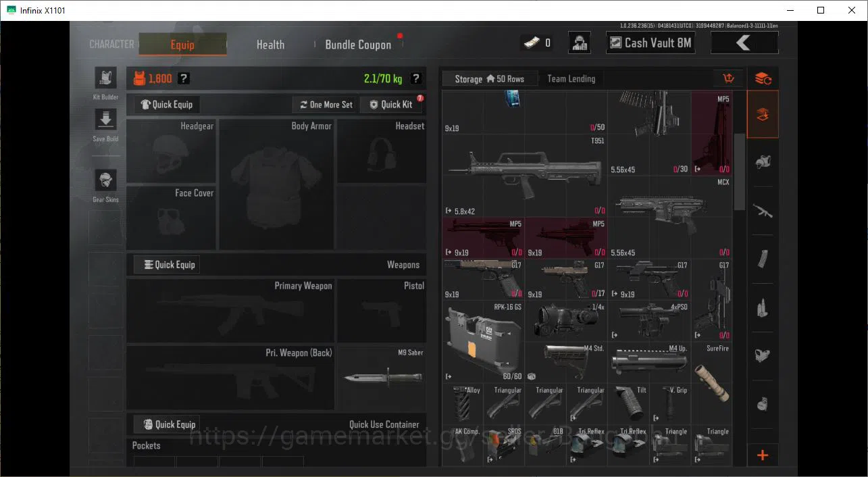Filter storage by magazines category
868x477 pixels.
(x=763, y=259)
